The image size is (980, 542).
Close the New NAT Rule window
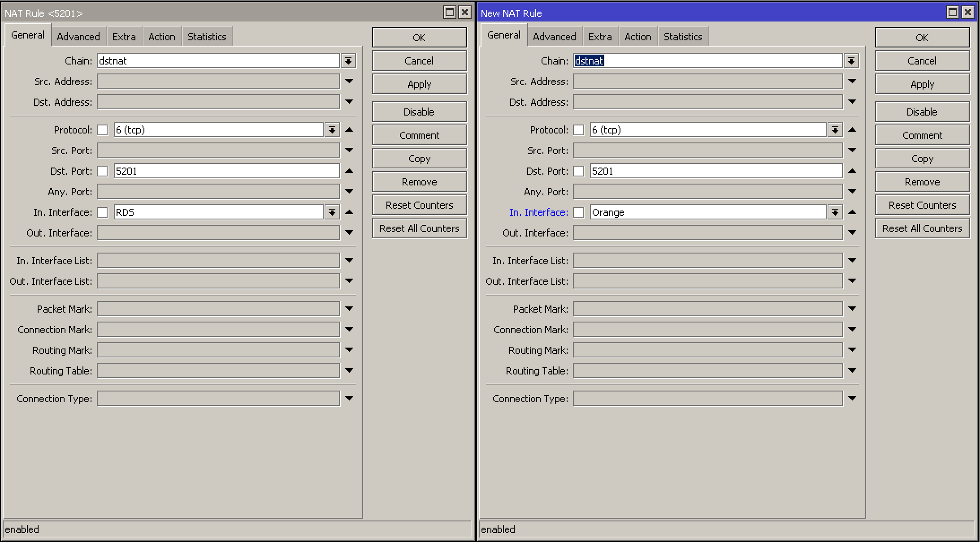[968, 12]
